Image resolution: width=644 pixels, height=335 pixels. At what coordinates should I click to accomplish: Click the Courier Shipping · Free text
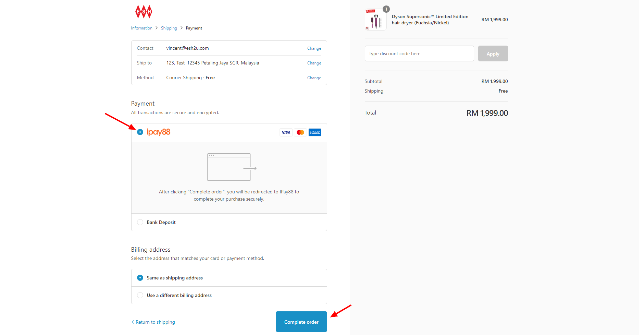(190, 77)
